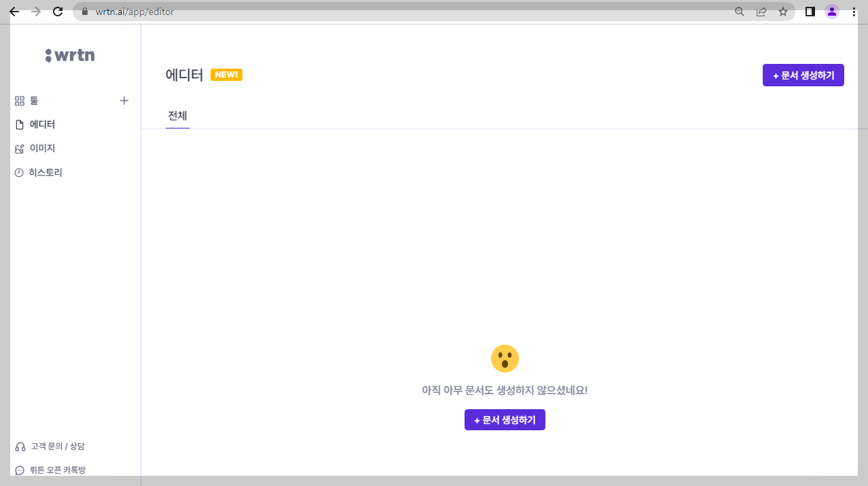868x486 pixels.
Task: Click the center 문서 생성하기 button
Action: (505, 419)
